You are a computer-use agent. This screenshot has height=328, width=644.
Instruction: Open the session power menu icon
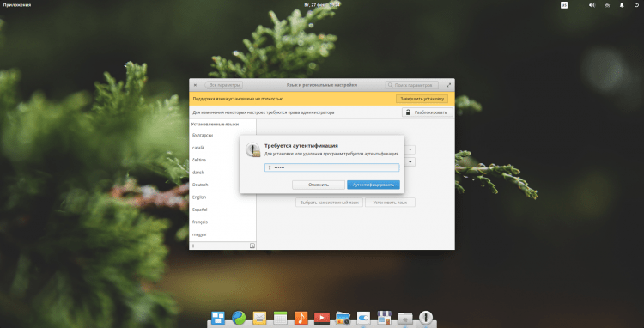[636, 5]
